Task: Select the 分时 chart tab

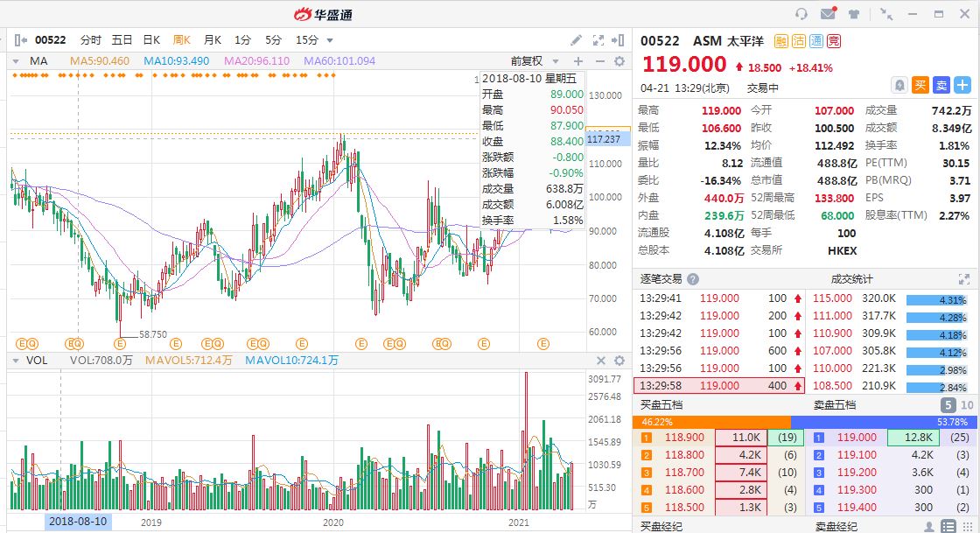Action: click(91, 40)
